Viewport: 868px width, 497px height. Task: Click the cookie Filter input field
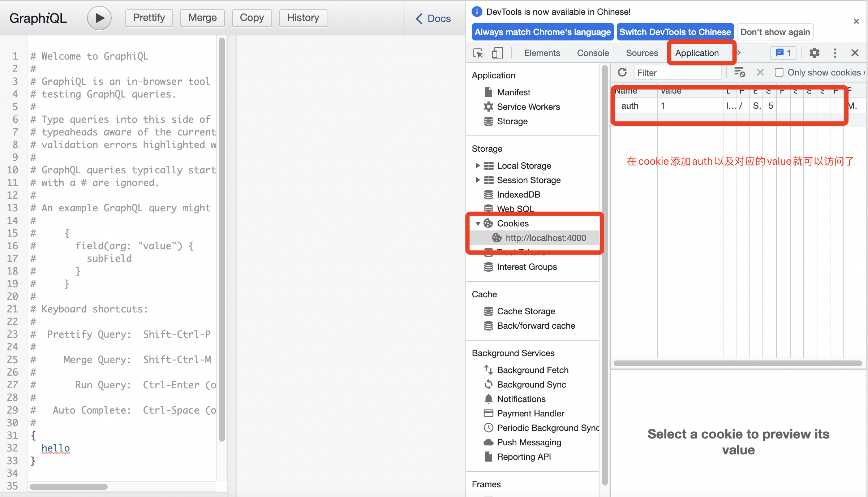(677, 73)
